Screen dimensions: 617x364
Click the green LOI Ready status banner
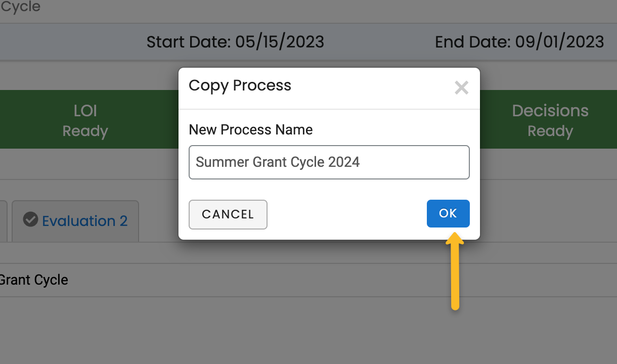[x=85, y=119]
